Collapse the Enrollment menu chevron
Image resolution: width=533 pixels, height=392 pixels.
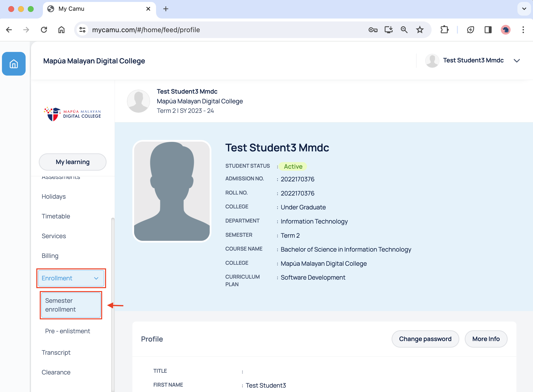pyautogui.click(x=96, y=278)
